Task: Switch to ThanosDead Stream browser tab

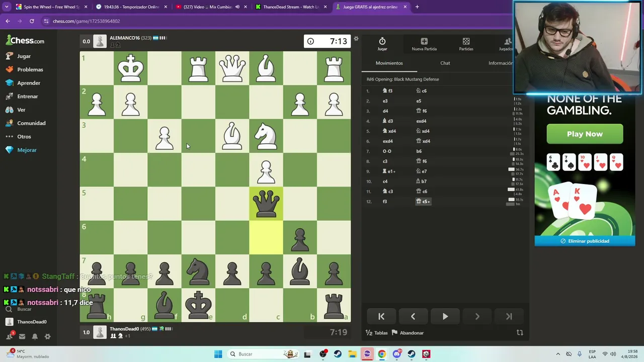Action: [x=291, y=7]
